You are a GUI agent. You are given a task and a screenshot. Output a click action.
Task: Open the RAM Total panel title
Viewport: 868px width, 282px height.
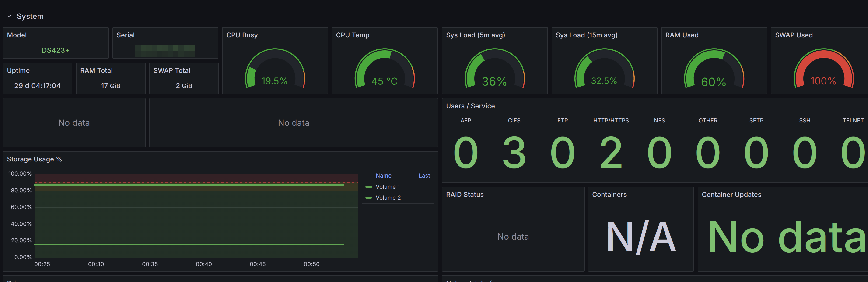[96, 70]
